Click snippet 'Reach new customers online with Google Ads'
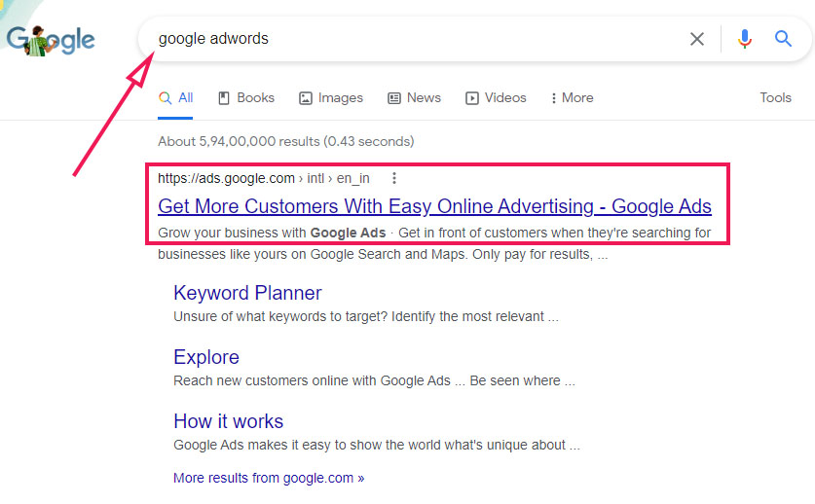The height and width of the screenshot is (504, 815). click(312, 380)
